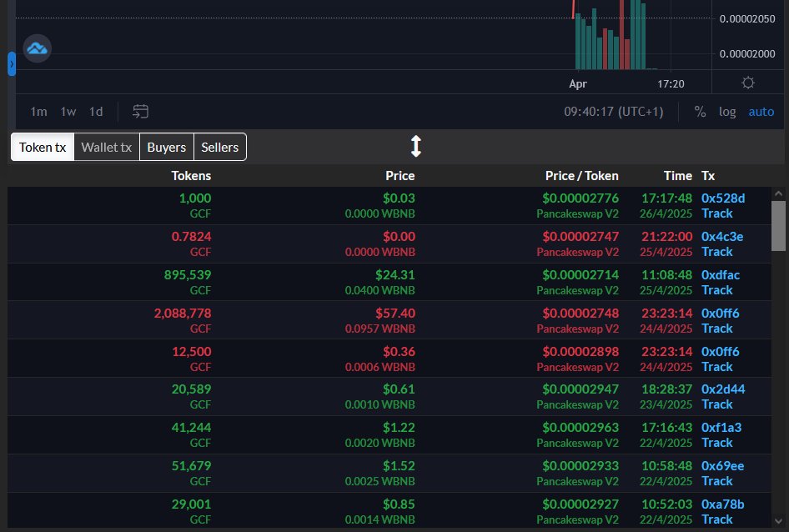Track the 0xdfac transaction wallet

(x=717, y=290)
